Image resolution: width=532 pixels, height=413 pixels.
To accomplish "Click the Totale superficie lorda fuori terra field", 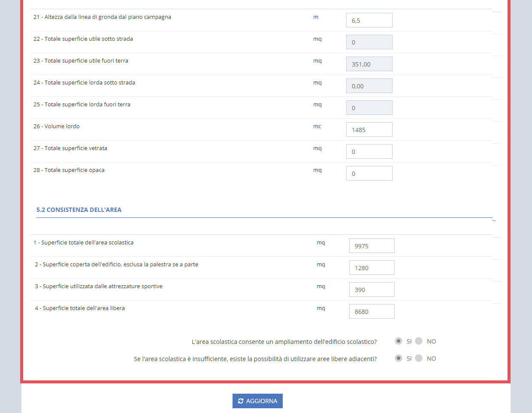I will pos(369,107).
